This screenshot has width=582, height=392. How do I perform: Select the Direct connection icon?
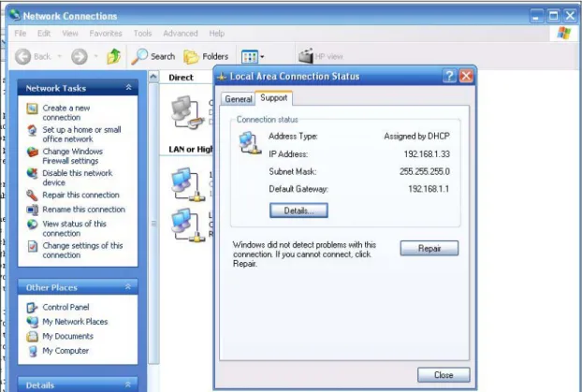click(x=187, y=112)
